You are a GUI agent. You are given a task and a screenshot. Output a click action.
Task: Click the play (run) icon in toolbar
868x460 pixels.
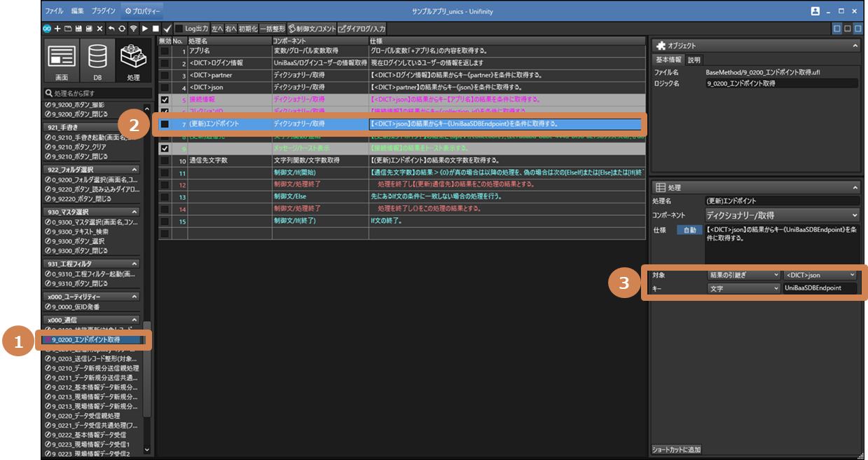coord(144,29)
